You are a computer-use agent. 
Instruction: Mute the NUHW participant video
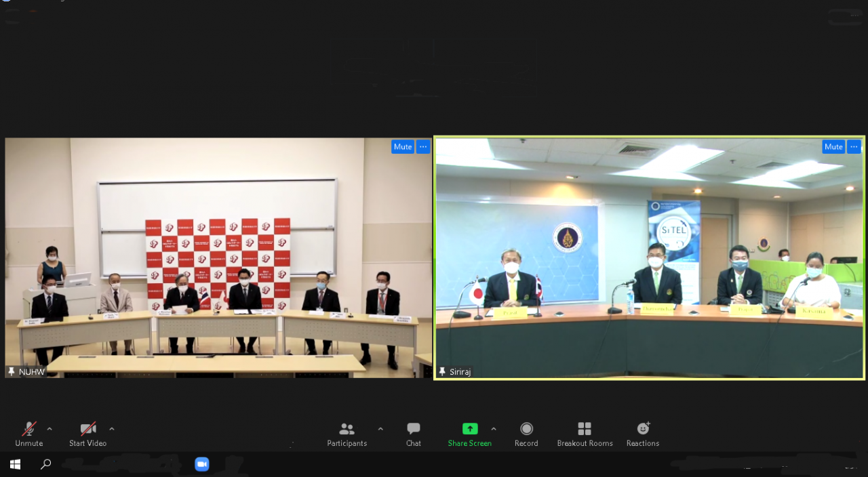(402, 147)
